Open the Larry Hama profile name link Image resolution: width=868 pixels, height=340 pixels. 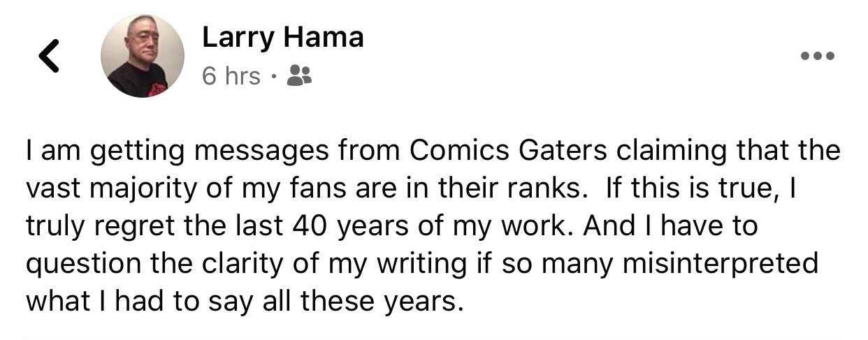(282, 37)
